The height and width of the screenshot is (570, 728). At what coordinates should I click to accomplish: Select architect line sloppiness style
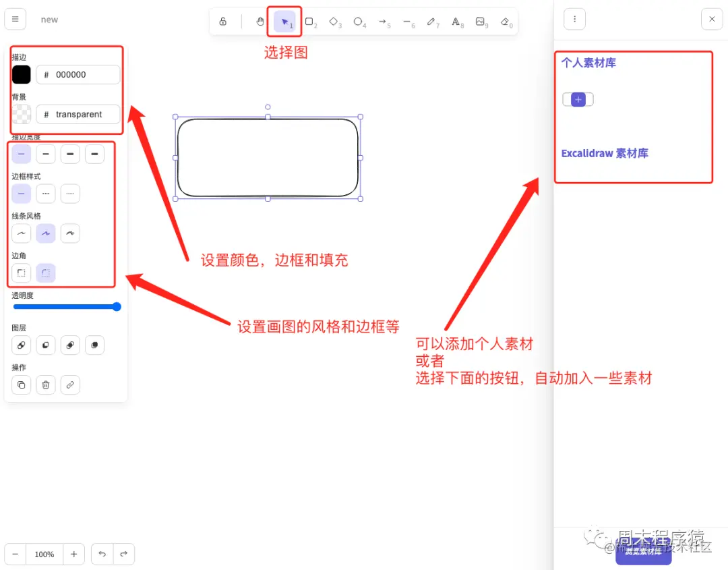(22, 233)
